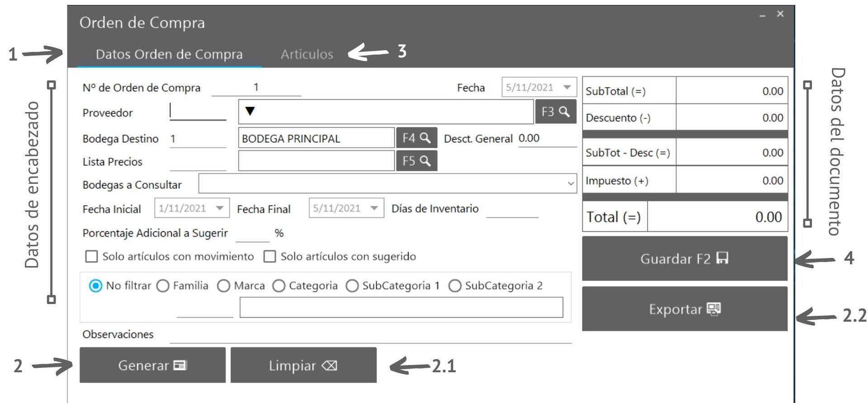Screen dimensions: 868x403
Task: Click the F3 supplier search icon
Action: tap(556, 112)
